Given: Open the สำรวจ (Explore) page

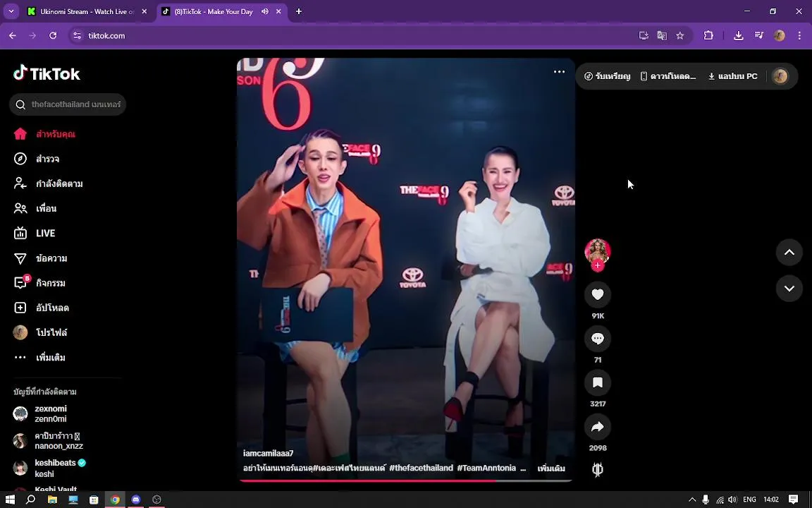Looking at the screenshot, I should click(x=37, y=159).
